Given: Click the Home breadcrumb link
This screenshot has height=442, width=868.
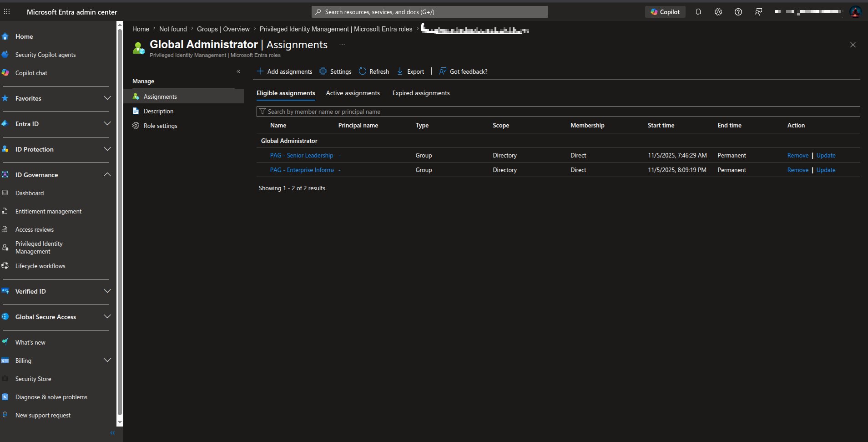Looking at the screenshot, I should click(x=141, y=29).
